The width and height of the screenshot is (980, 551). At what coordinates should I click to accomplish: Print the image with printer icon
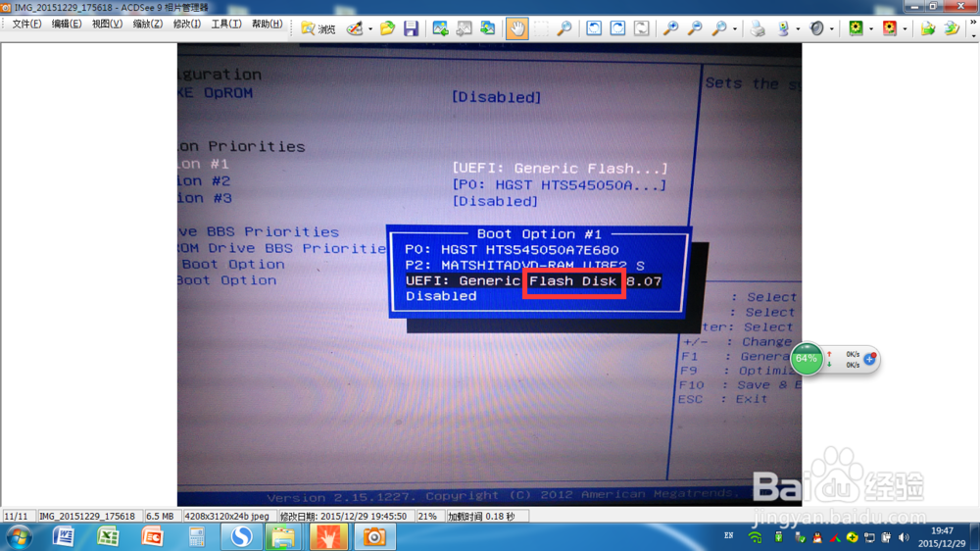click(x=758, y=28)
